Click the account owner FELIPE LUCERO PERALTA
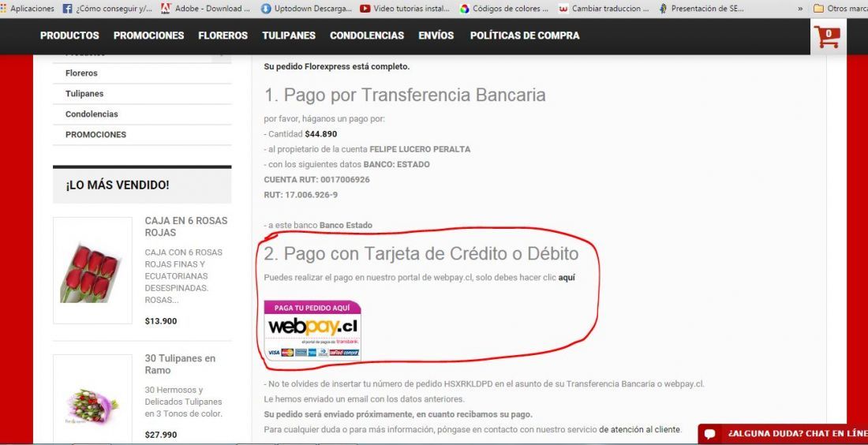Image resolution: width=868 pixels, height=445 pixels. [x=420, y=149]
